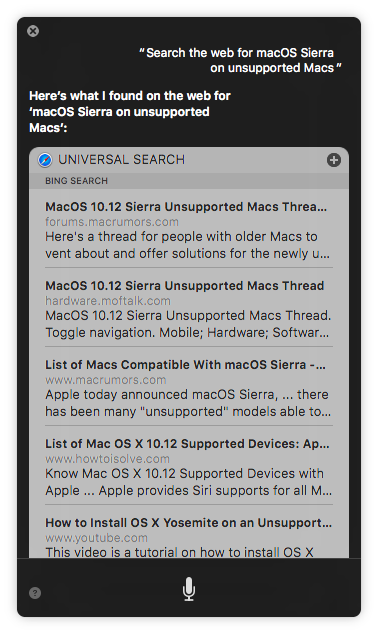Screen dimensions: 378x634
Task: Click the Safari compass icon
Action: 45,160
